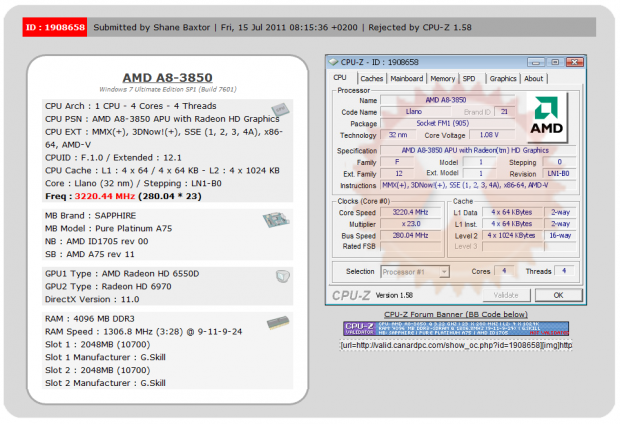This screenshot has height=424, width=620.
Task: Click the greyed Validate button
Action: 506,295
